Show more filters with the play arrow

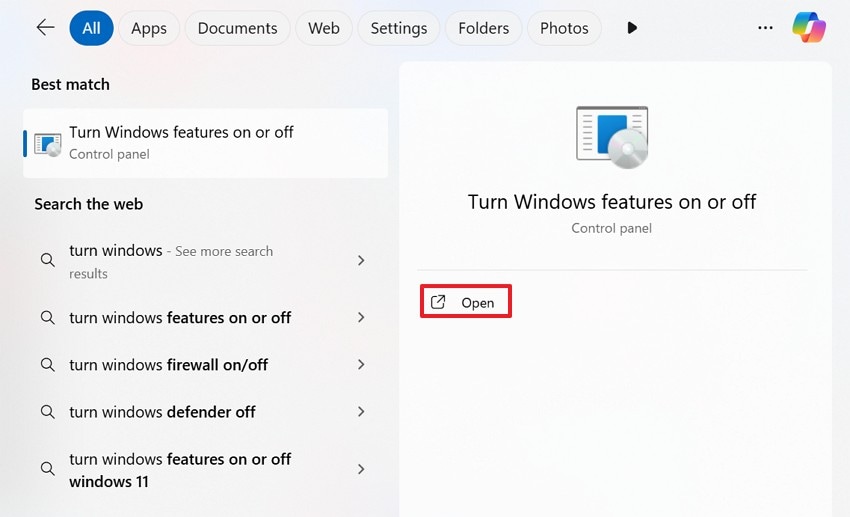click(x=632, y=28)
